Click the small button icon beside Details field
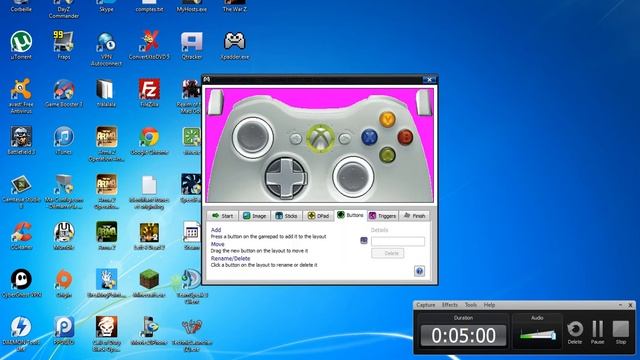The width and height of the screenshot is (640, 360). tap(364, 241)
